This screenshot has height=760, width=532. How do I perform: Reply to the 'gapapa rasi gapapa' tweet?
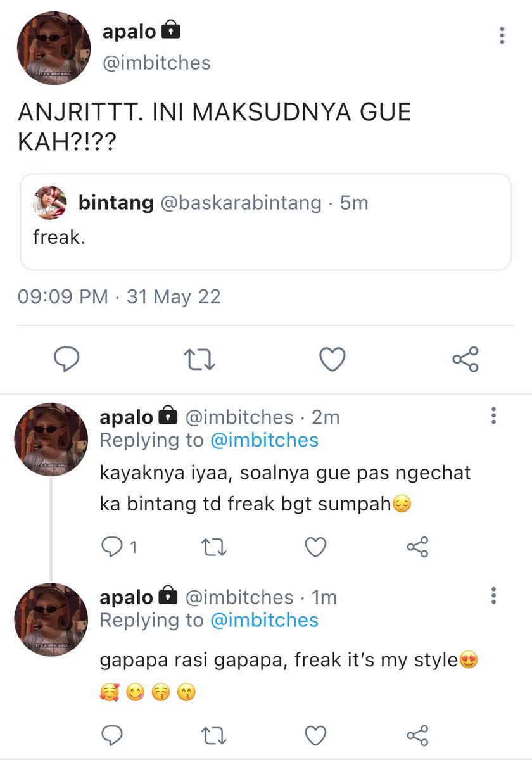111,735
